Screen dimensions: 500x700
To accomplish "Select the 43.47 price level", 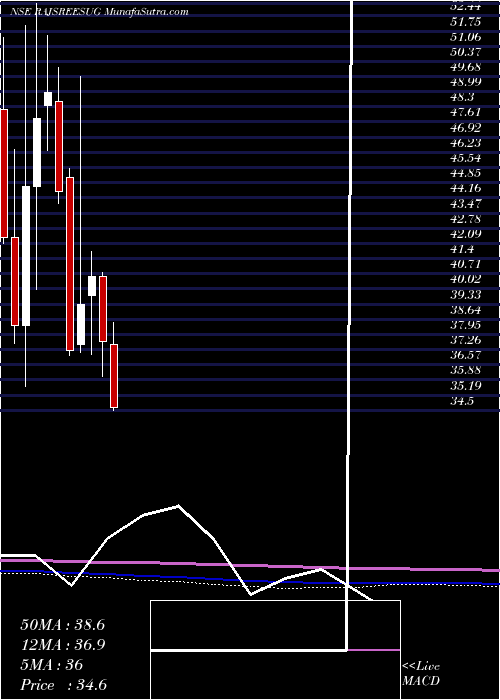I will click(x=466, y=204).
